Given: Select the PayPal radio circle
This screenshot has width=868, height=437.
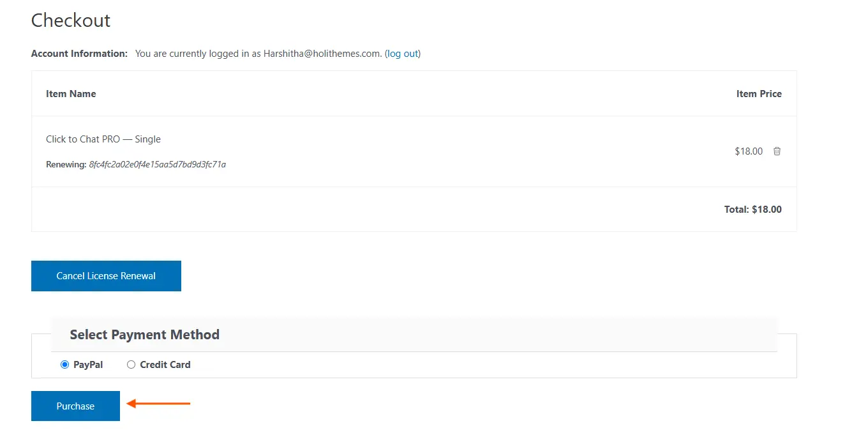Looking at the screenshot, I should pos(64,365).
